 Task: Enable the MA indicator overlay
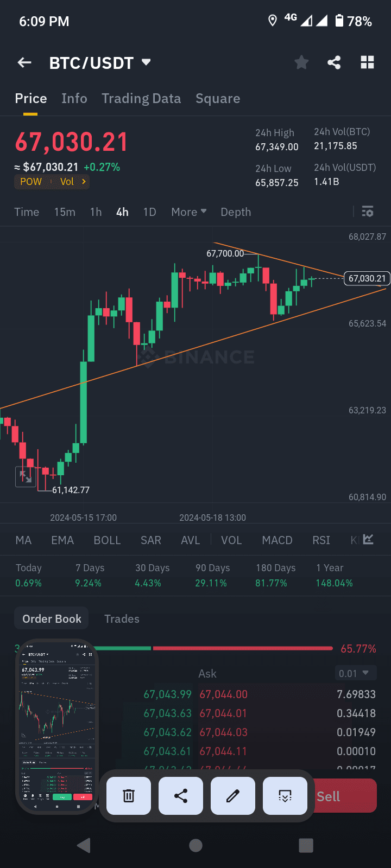(23, 540)
